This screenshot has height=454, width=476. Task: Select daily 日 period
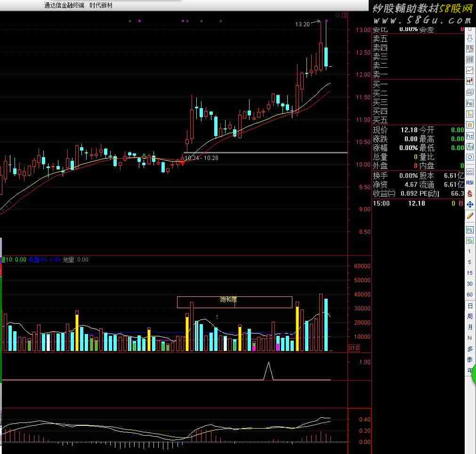469,306
